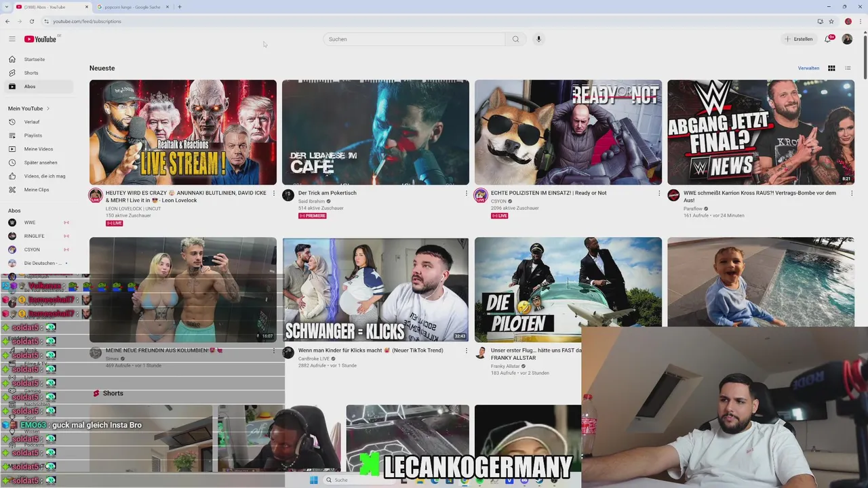Open the Schwanger = Klicks video thumbnail
The image size is (868, 488).
point(376,289)
